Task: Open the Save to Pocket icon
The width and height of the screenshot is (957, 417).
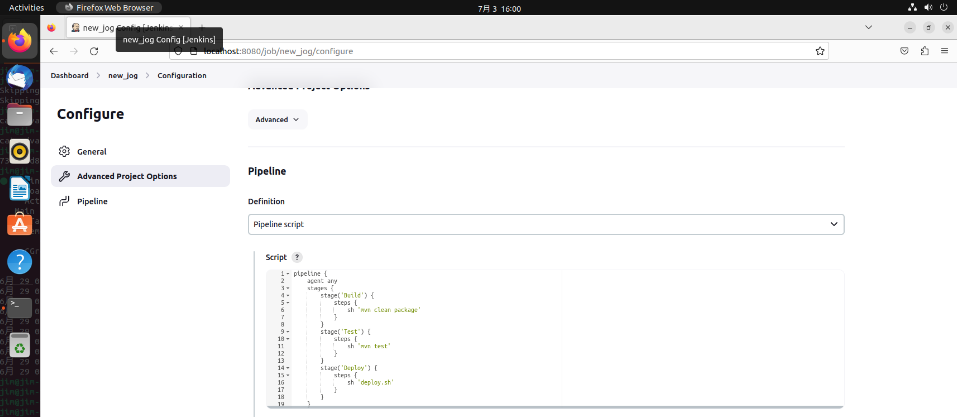Action: [905, 51]
